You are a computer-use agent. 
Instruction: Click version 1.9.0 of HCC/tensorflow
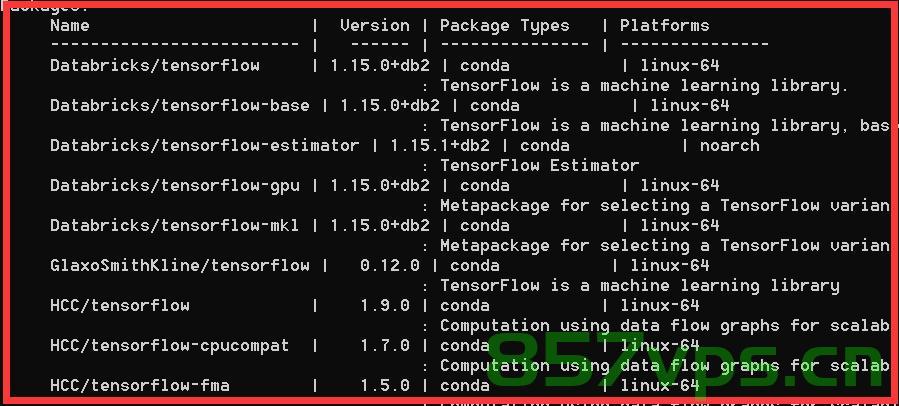coord(385,306)
